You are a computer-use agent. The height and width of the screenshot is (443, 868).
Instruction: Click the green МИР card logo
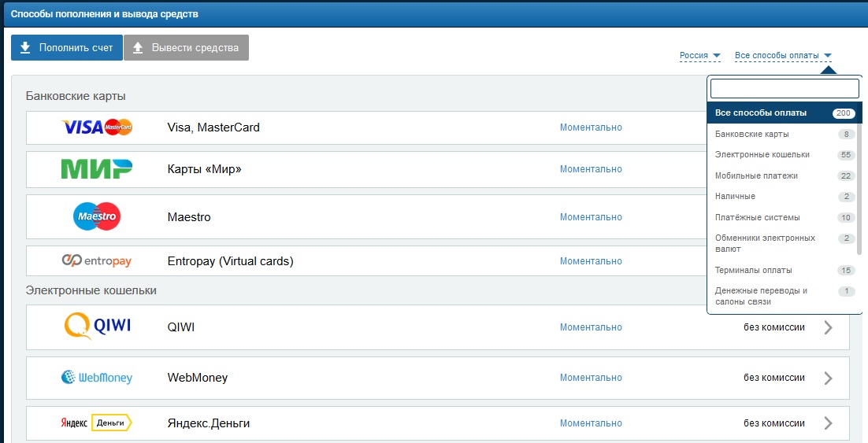(x=97, y=169)
